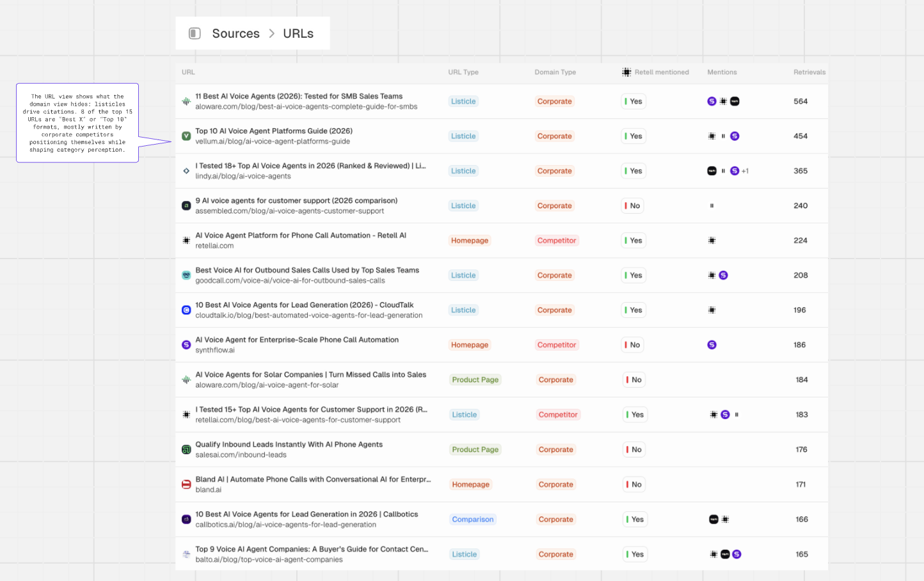Click the sidebar panel icon beside Sources
Image resolution: width=924 pixels, height=581 pixels.
point(195,33)
